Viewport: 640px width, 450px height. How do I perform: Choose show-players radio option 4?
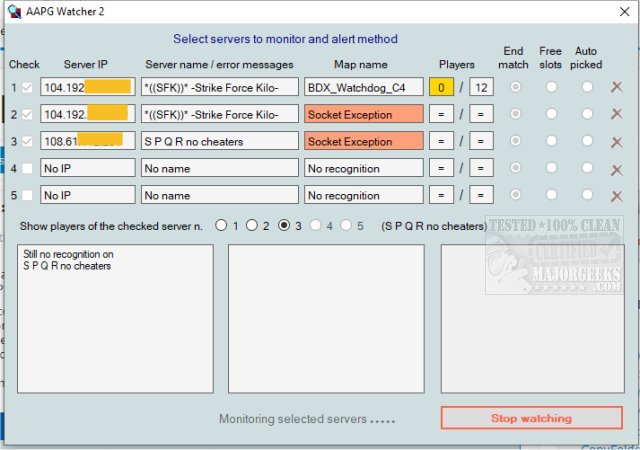315,225
